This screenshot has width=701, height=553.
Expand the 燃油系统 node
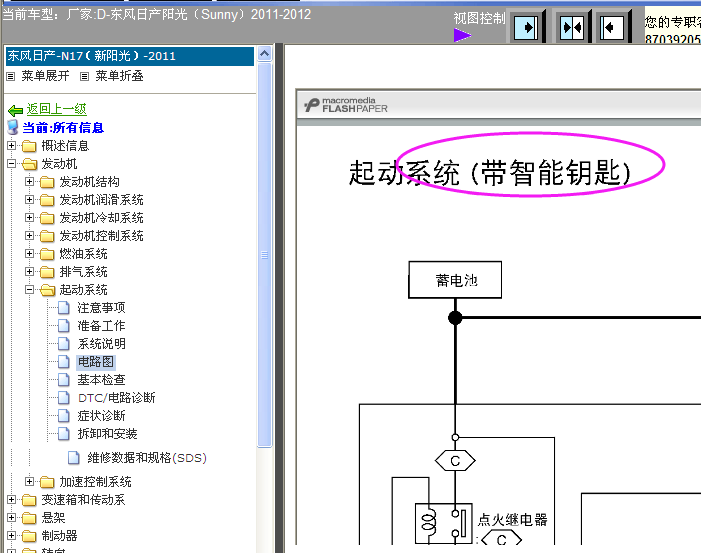pos(30,253)
